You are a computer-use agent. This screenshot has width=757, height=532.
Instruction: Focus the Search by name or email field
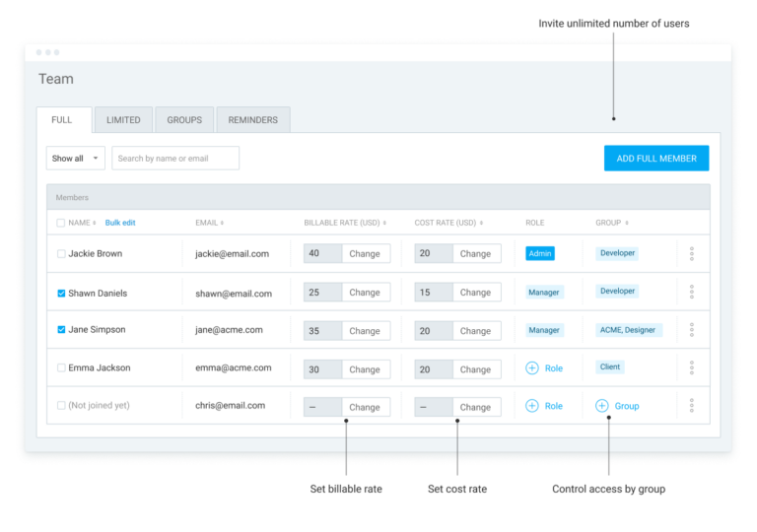pos(175,159)
